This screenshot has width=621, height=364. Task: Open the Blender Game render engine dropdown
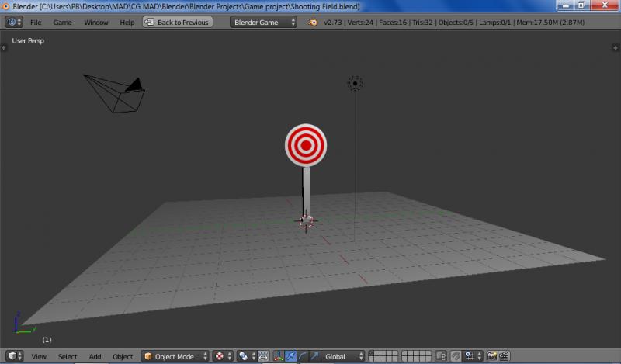(263, 22)
